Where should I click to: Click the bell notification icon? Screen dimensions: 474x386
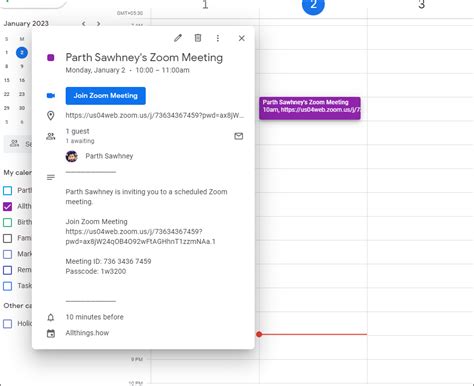click(x=51, y=317)
